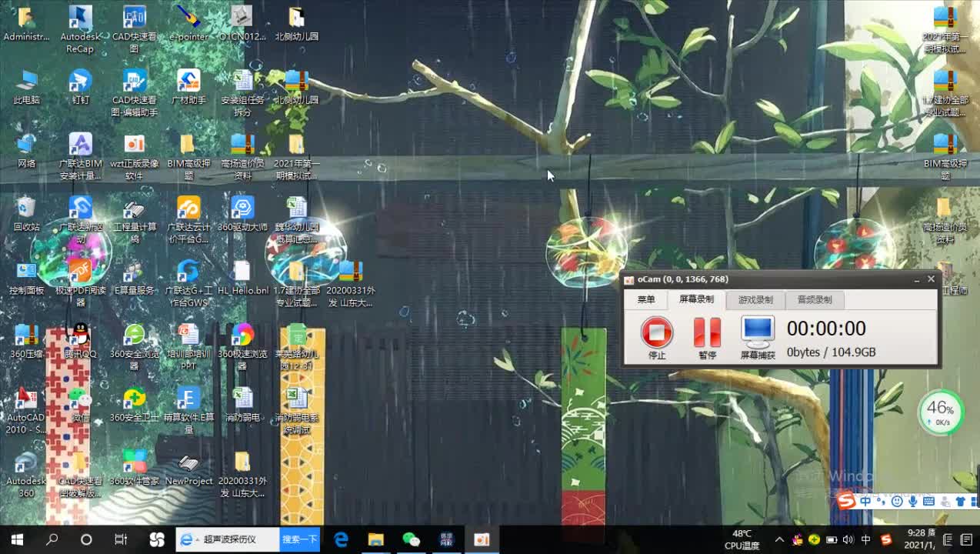
Task: Select the 极速PDF阅读器 shortcut
Action: (80, 284)
